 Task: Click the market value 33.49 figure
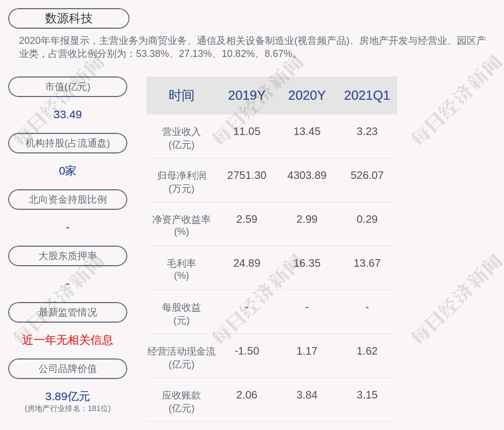click(x=68, y=114)
